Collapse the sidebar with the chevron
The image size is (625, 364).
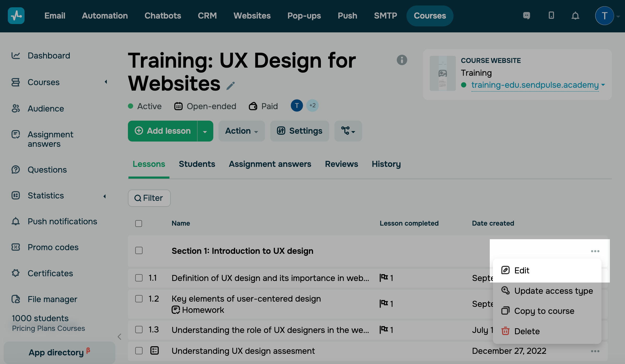coord(120,337)
